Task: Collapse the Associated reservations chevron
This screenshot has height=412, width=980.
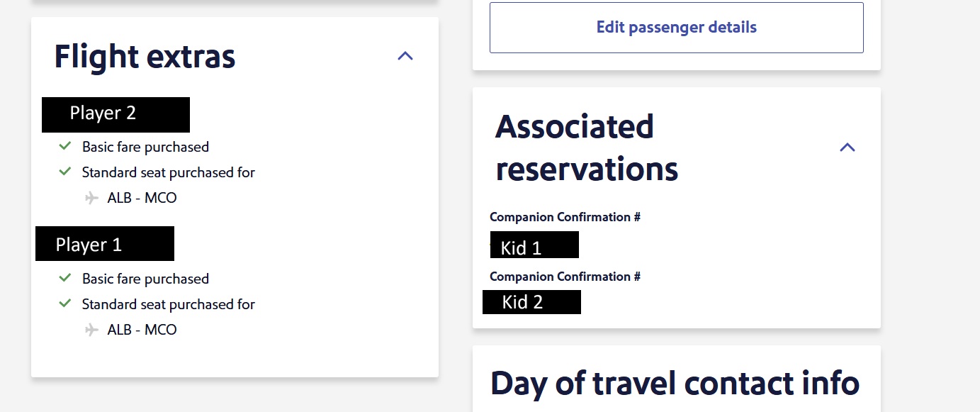Action: (x=847, y=147)
